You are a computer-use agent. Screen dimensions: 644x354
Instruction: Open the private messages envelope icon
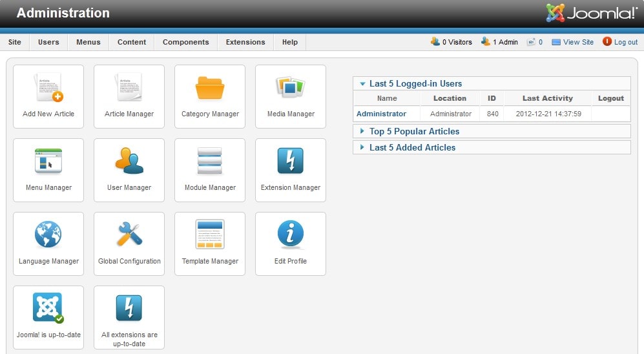531,42
